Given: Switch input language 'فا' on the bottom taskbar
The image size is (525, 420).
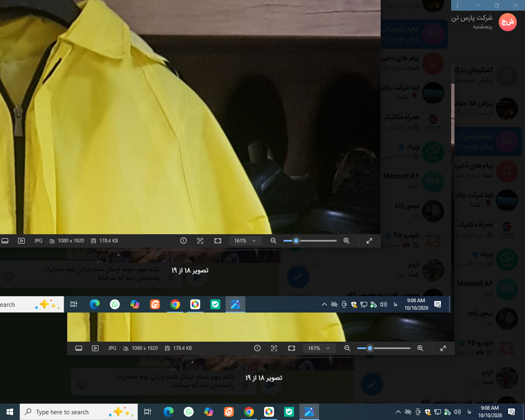Looking at the screenshot, I should (469, 412).
